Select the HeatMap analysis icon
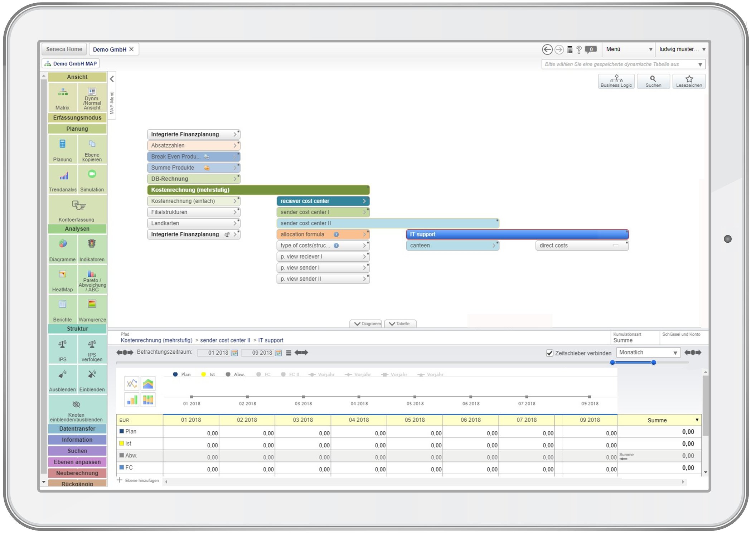This screenshot has height=533, width=756. [63, 275]
